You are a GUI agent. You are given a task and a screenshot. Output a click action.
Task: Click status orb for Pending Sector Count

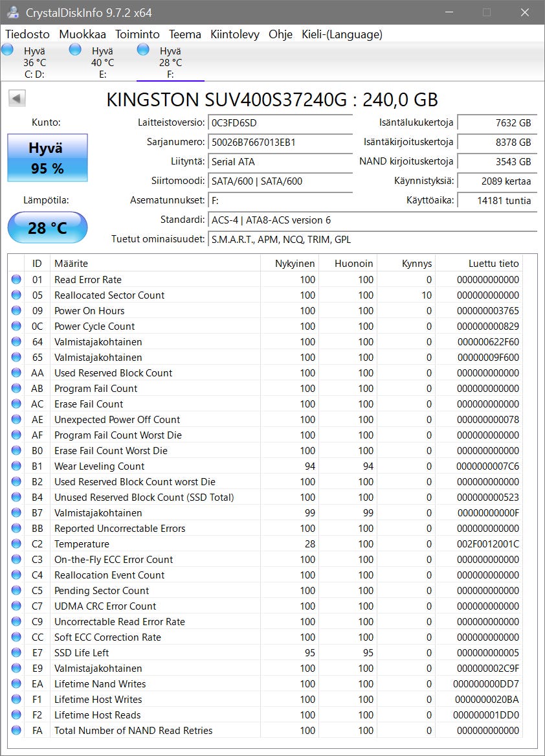click(x=16, y=590)
